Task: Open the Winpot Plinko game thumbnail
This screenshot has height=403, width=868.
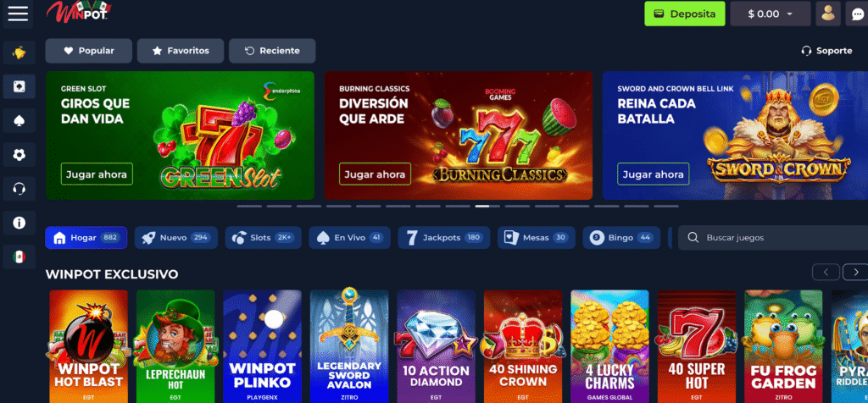Action: (263, 346)
